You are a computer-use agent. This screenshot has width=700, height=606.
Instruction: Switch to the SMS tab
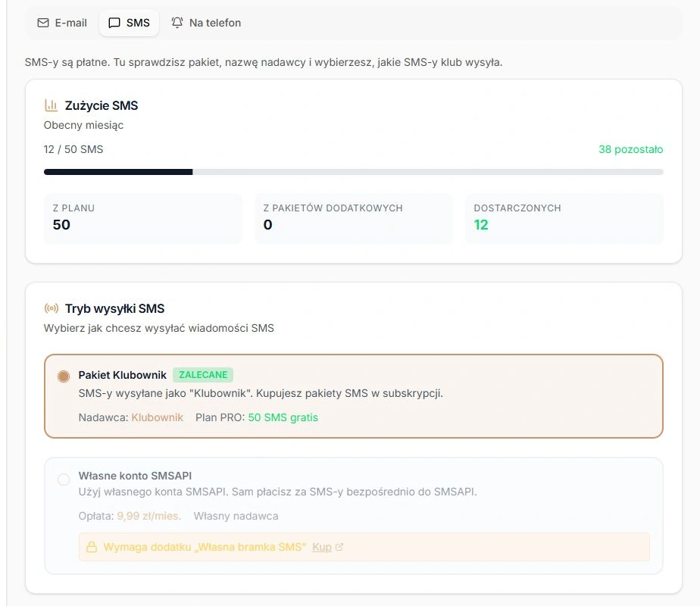129,23
